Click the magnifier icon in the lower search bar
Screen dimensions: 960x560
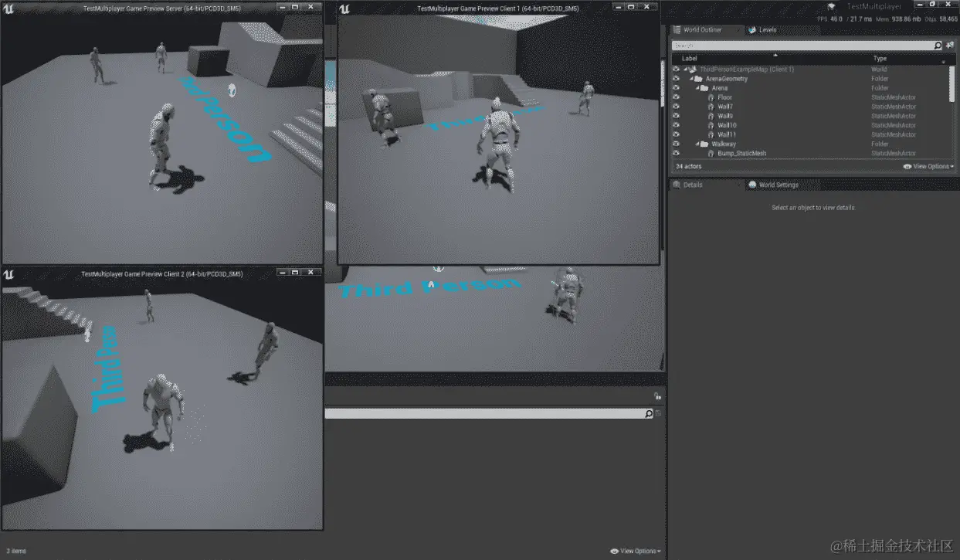click(x=649, y=414)
